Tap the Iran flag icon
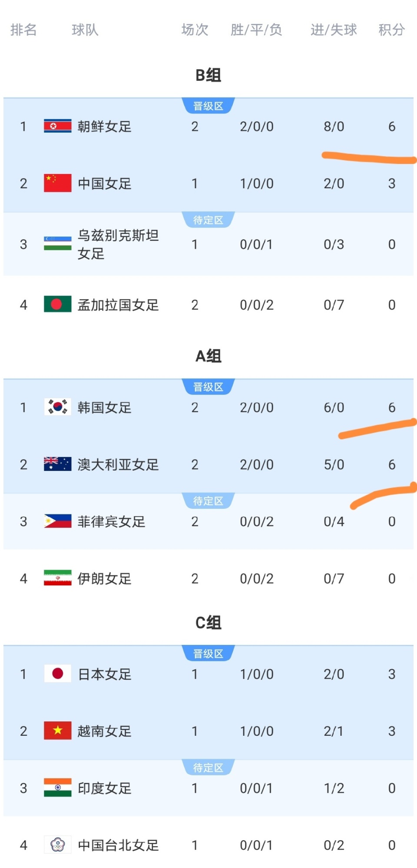This screenshot has width=417, height=868. point(57,578)
